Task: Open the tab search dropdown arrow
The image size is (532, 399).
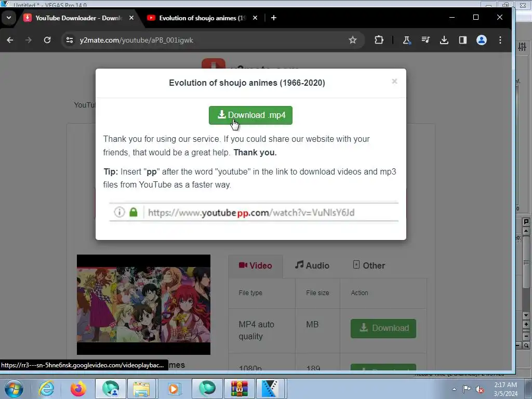Action: [x=9, y=18]
